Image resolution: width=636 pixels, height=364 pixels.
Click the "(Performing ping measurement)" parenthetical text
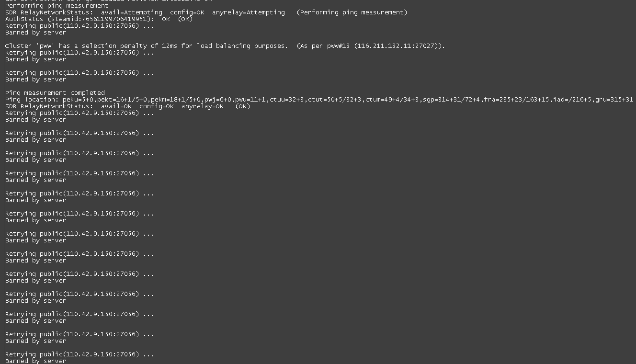tap(352, 12)
